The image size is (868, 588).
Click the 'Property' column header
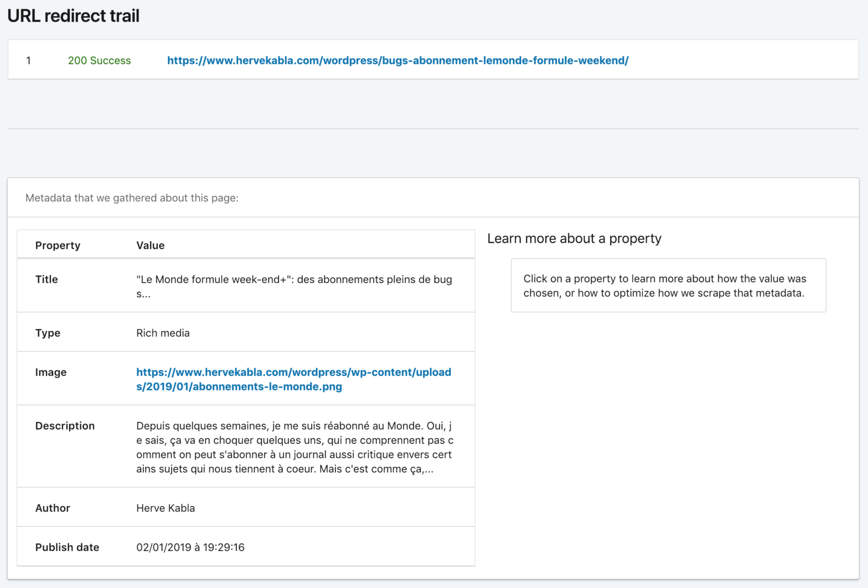coord(58,245)
